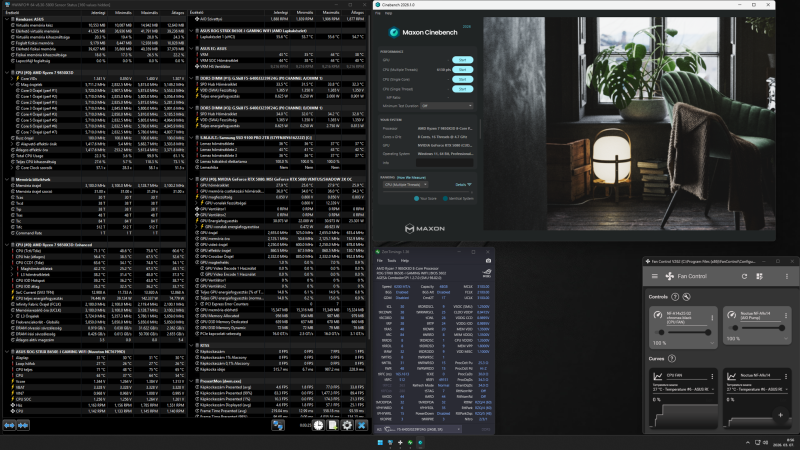Open Fan Control top bar three-dot menu
The height and width of the screenshot is (450, 800).
pyautogui.click(x=787, y=276)
